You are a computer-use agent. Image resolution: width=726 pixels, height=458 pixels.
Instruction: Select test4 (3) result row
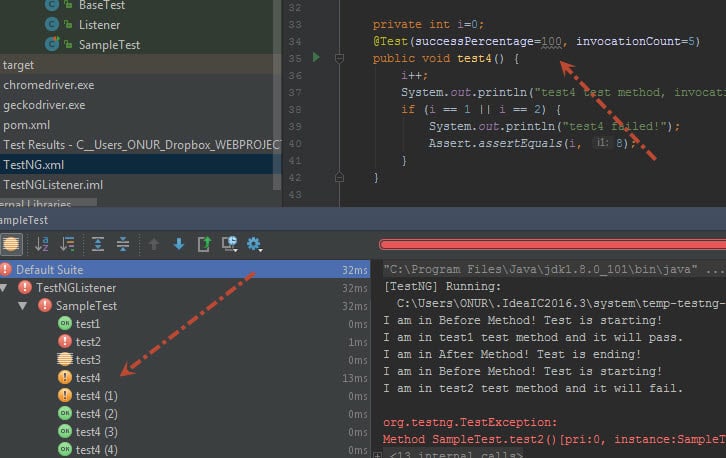tap(97, 432)
